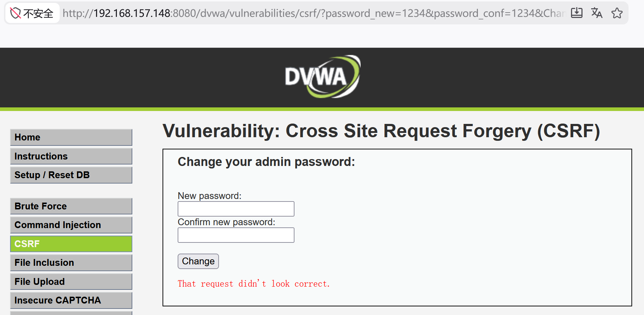Click the red request error message

pyautogui.click(x=254, y=284)
